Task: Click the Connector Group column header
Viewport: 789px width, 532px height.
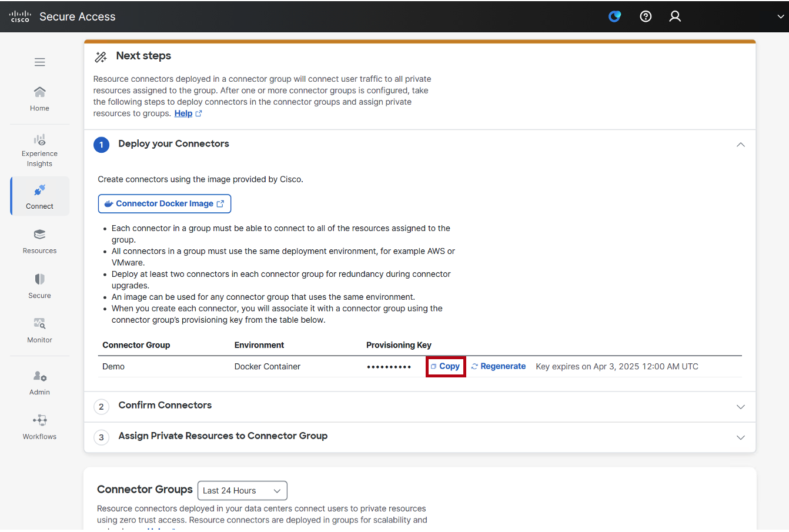Action: pos(136,345)
